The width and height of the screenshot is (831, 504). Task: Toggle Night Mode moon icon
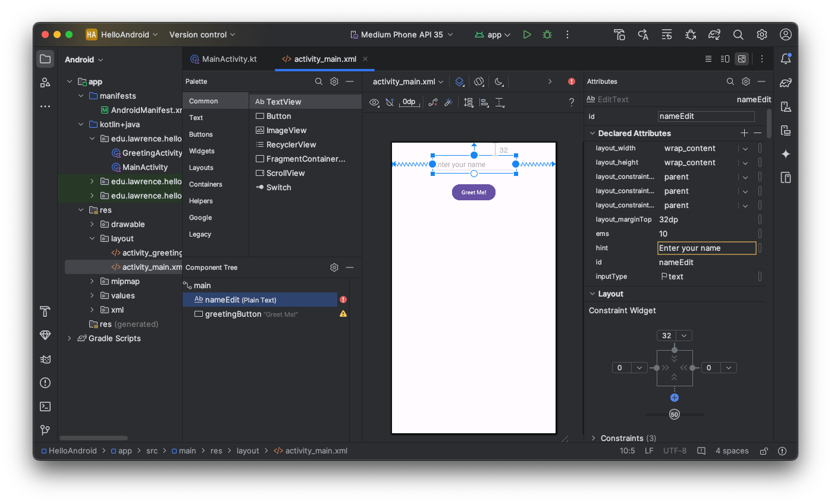coord(499,81)
